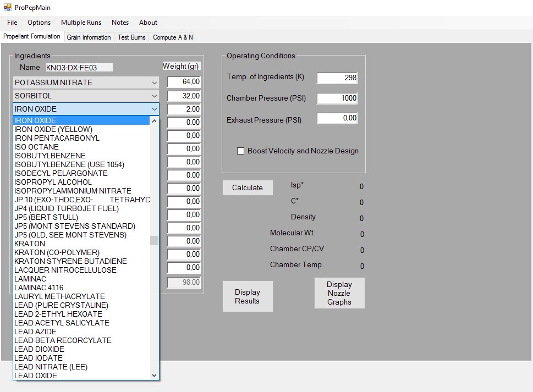This screenshot has width=533, height=392.
Task: Collapse the IRON OXIDE dropdown list
Action: [x=154, y=109]
